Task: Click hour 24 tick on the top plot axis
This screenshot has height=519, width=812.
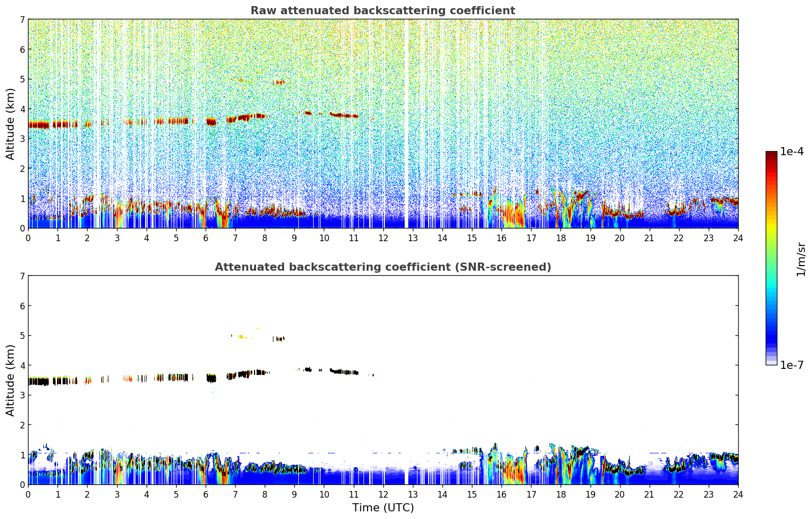Action: click(738, 238)
